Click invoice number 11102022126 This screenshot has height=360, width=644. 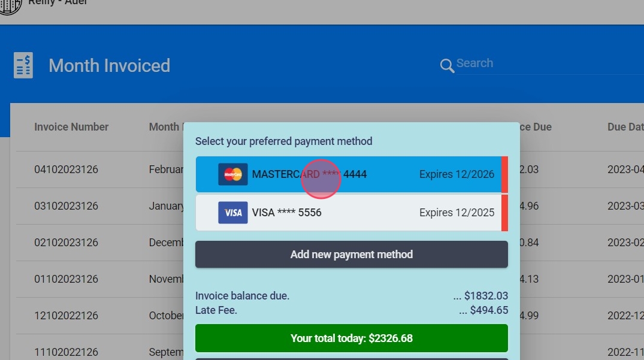[x=66, y=352]
